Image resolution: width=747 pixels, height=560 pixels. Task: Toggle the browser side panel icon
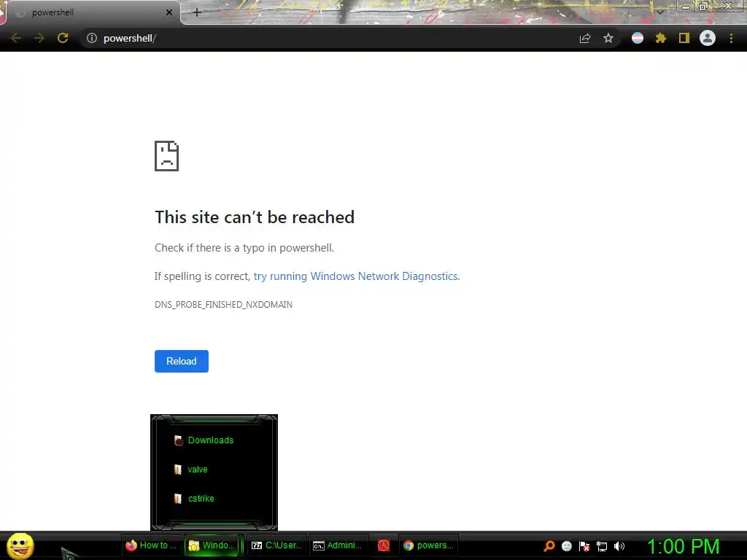click(x=684, y=38)
